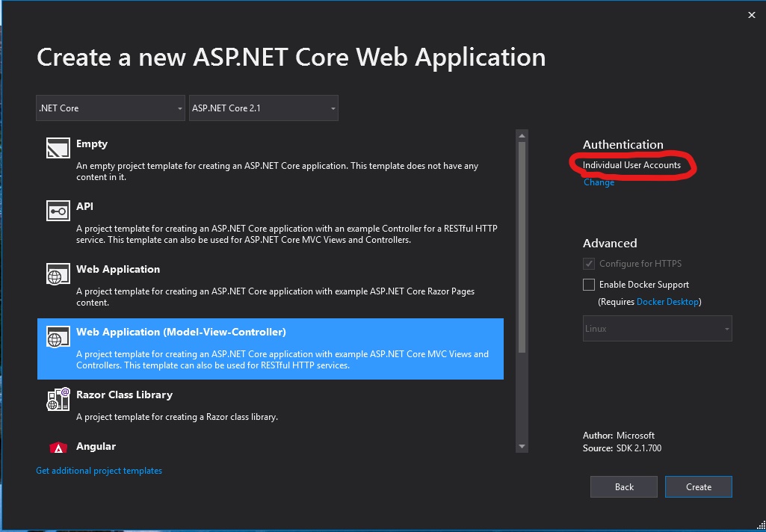Toggle the Configure for HTTPS checkbox
The height and width of the screenshot is (532, 766).
point(589,263)
